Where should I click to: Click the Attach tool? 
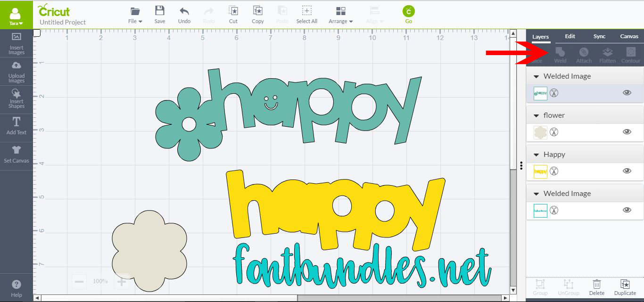pos(584,55)
